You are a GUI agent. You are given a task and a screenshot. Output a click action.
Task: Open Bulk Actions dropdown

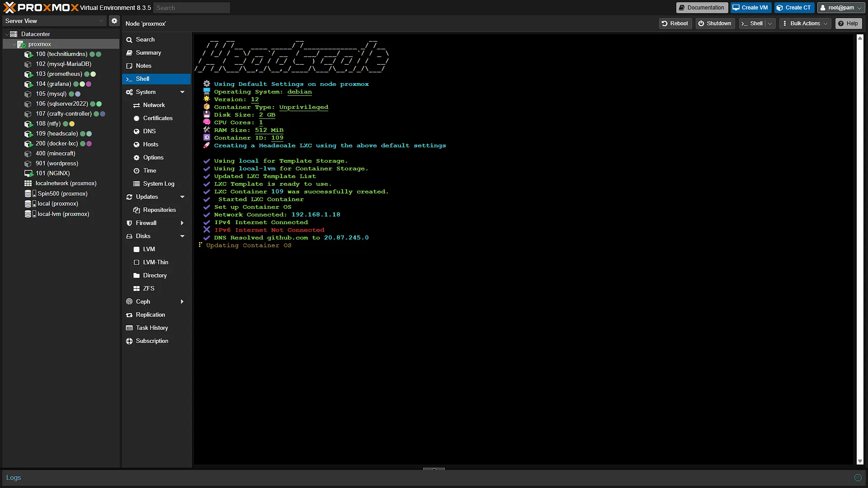click(806, 23)
